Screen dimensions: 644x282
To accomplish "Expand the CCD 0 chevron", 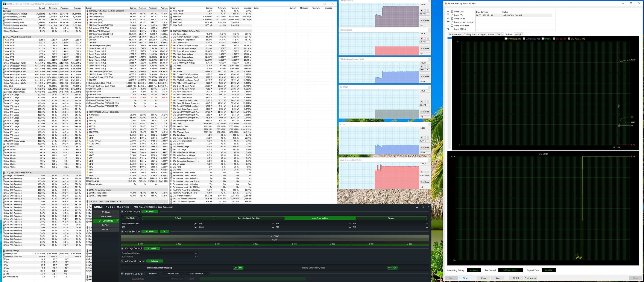I will pyautogui.click(x=272, y=236).
